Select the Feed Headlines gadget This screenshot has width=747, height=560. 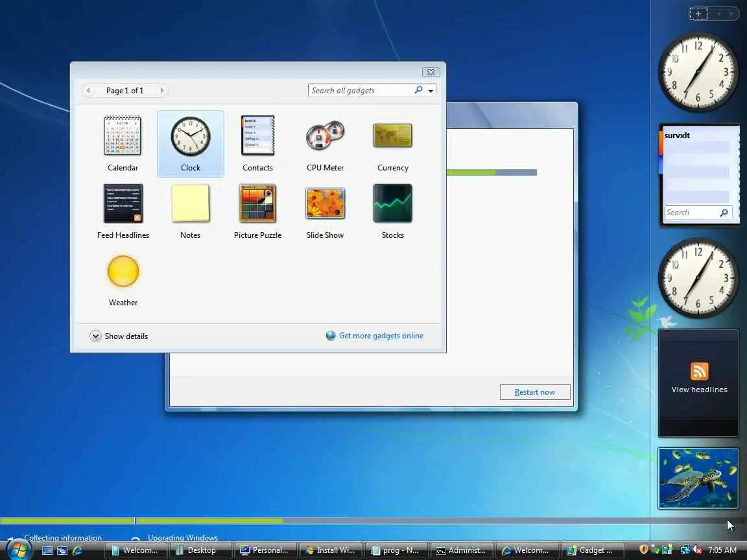123,211
